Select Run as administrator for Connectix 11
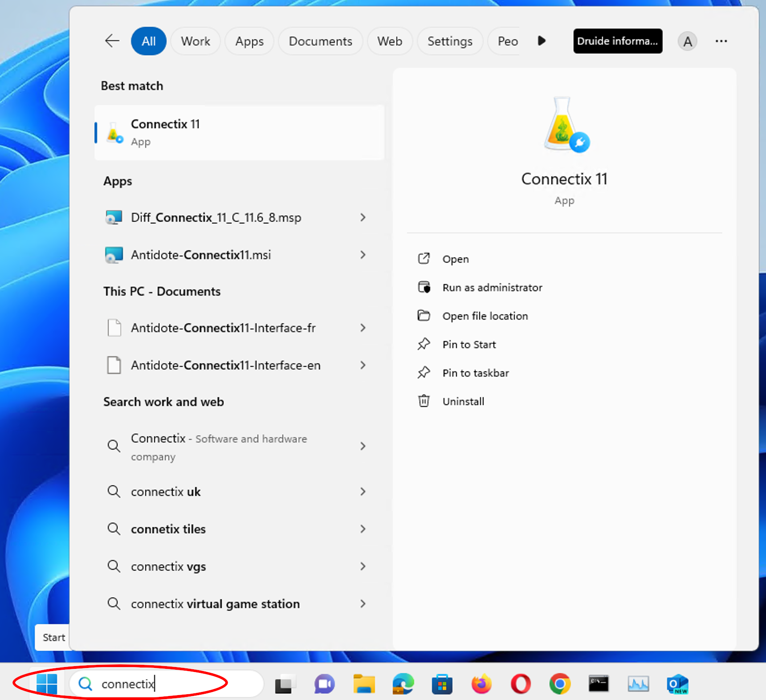766x700 pixels. pyautogui.click(x=492, y=288)
